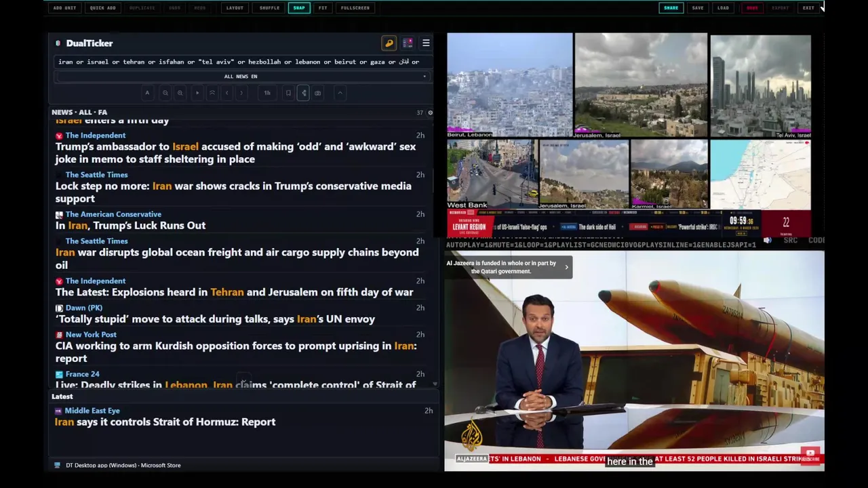Image resolution: width=868 pixels, height=488 pixels.
Task: Open the DT Desktop app Microsoft Store link
Action: [123, 465]
